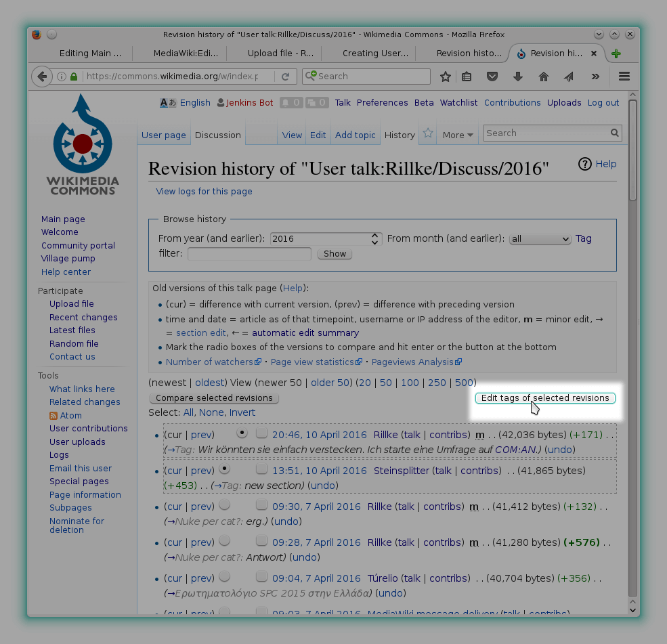
Task: Open the Discussion tab of the talk page
Action: point(217,135)
